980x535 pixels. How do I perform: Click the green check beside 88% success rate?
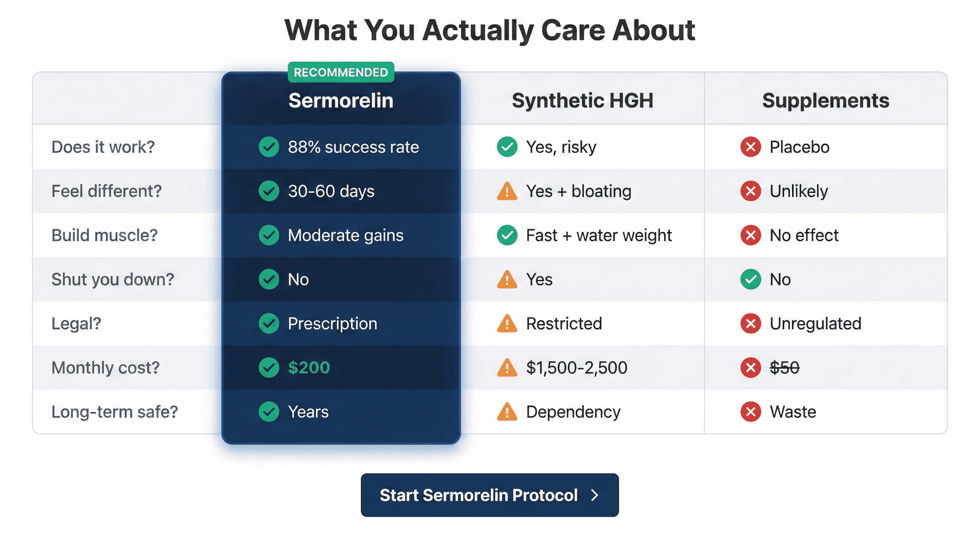269,147
